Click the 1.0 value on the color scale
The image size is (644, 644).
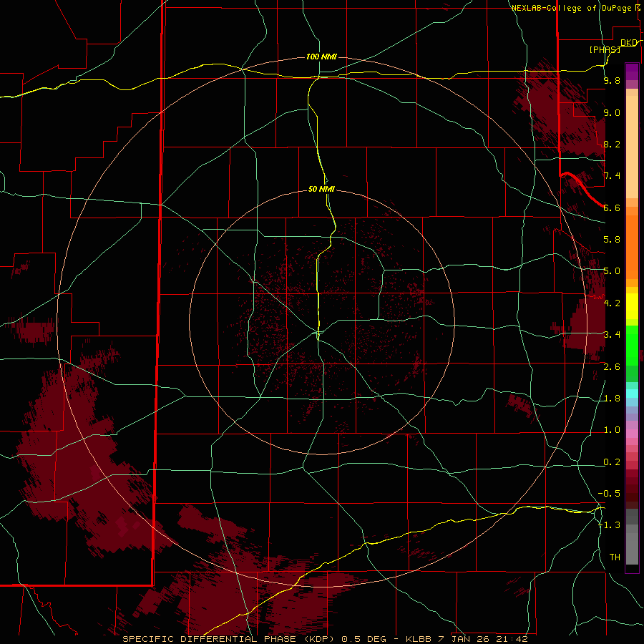612,430
